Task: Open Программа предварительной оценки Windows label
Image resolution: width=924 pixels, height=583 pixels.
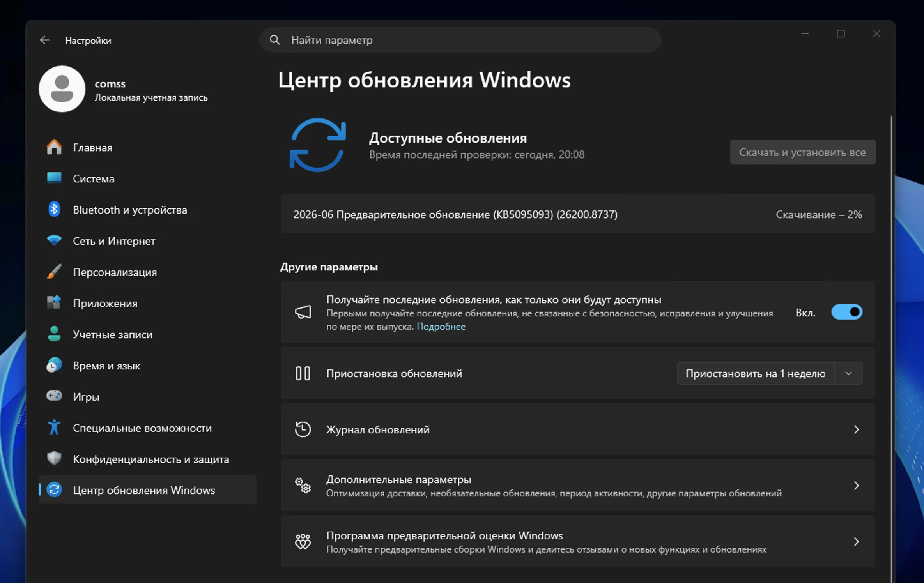Action: [x=444, y=535]
